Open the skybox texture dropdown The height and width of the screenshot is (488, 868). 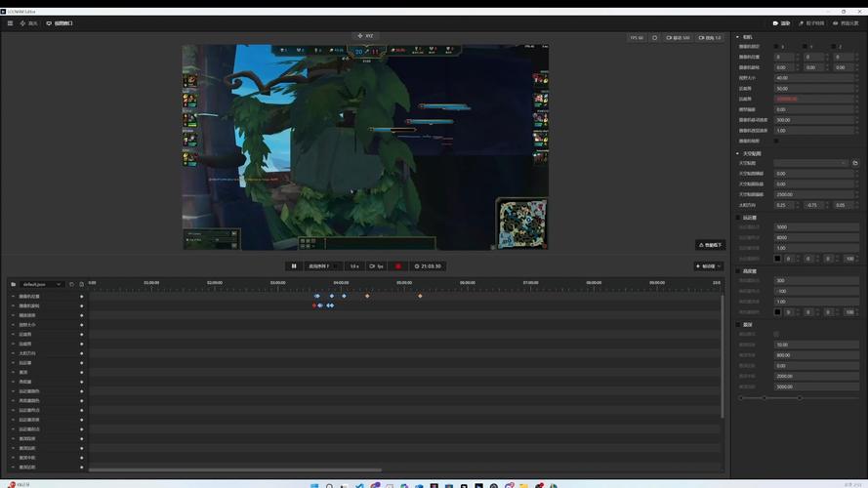[x=810, y=163]
